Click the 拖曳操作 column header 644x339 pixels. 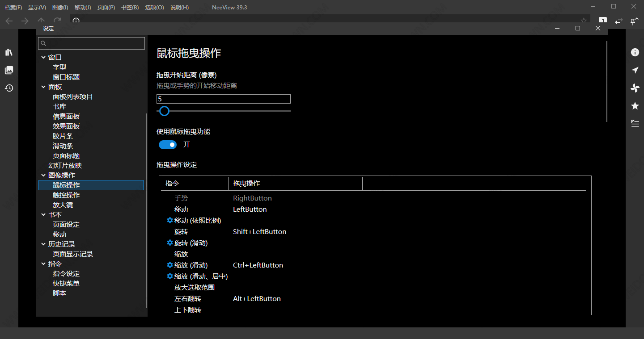tap(295, 184)
